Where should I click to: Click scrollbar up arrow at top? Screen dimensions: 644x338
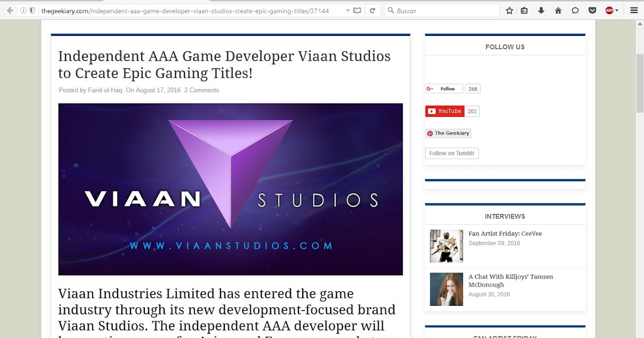pyautogui.click(x=640, y=25)
